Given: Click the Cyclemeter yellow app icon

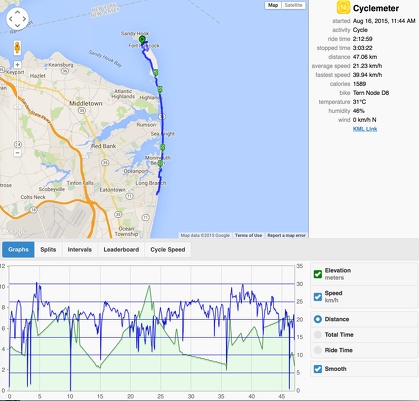Looking at the screenshot, I should [343, 7].
